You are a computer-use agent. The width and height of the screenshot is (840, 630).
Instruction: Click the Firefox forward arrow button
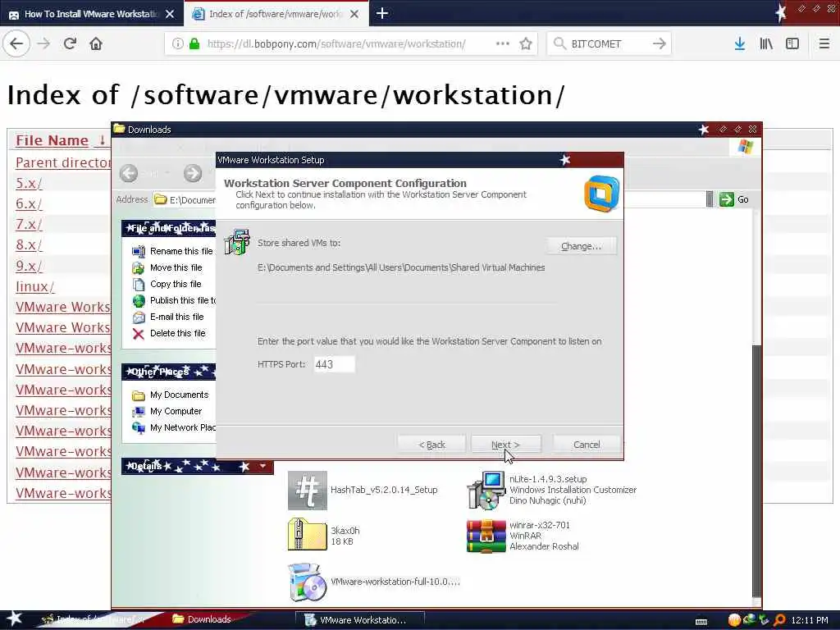(x=44, y=43)
